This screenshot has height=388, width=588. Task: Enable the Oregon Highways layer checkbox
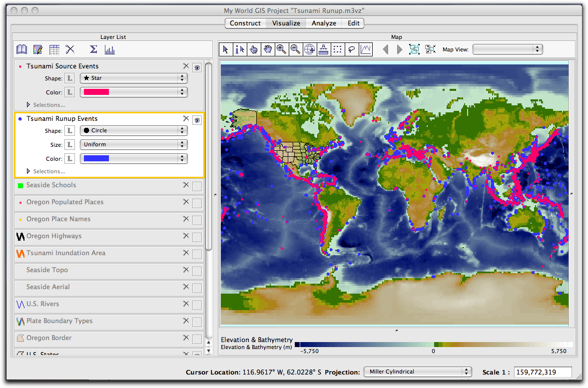click(x=197, y=237)
